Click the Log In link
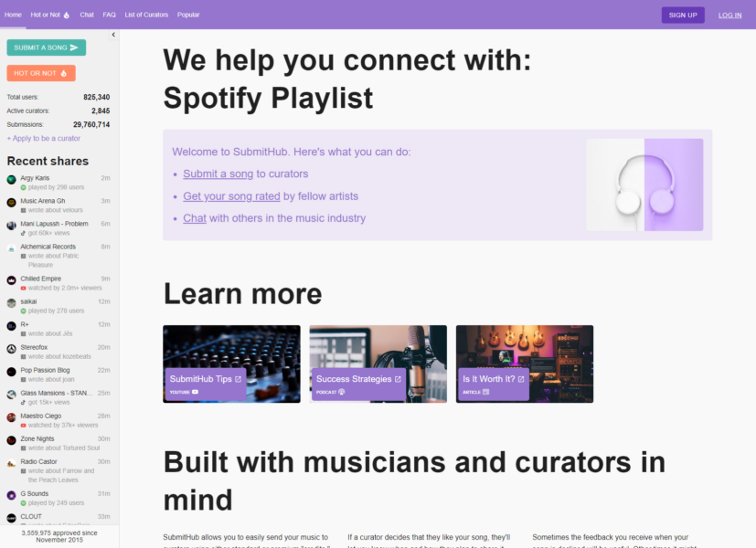 [x=729, y=15]
